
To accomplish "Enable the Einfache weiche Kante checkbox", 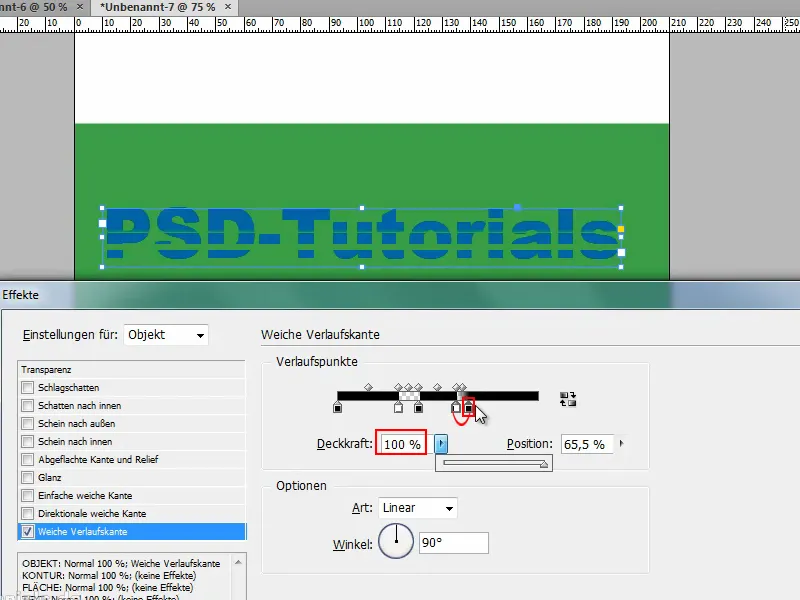I will (x=28, y=495).
